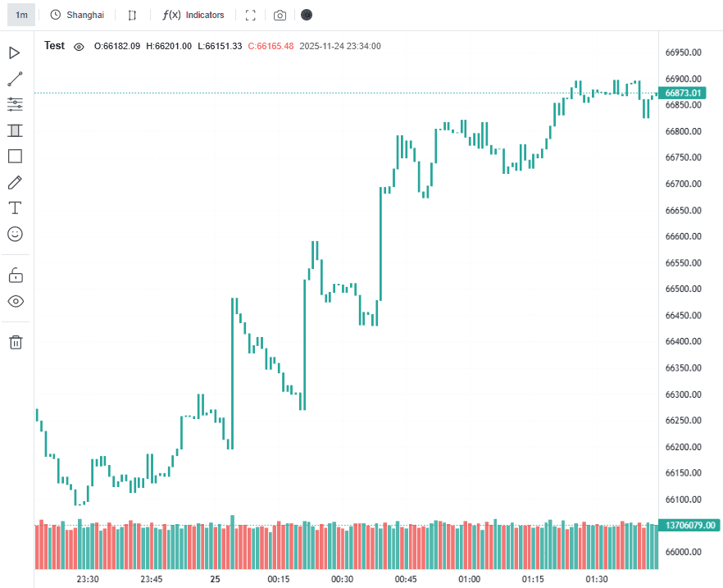Open the emoji sticker tool

(15, 234)
